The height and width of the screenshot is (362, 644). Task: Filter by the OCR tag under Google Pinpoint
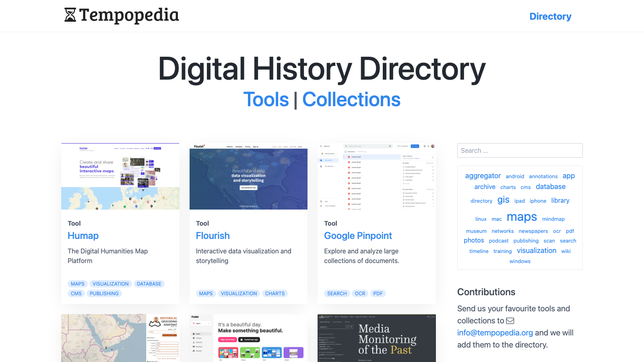(x=360, y=293)
